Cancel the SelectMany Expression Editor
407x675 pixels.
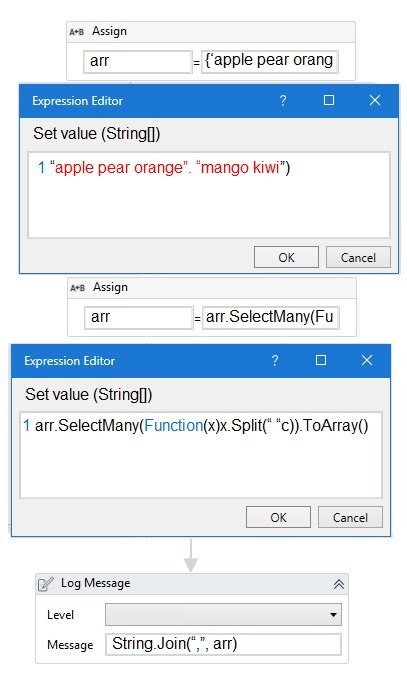point(350,517)
